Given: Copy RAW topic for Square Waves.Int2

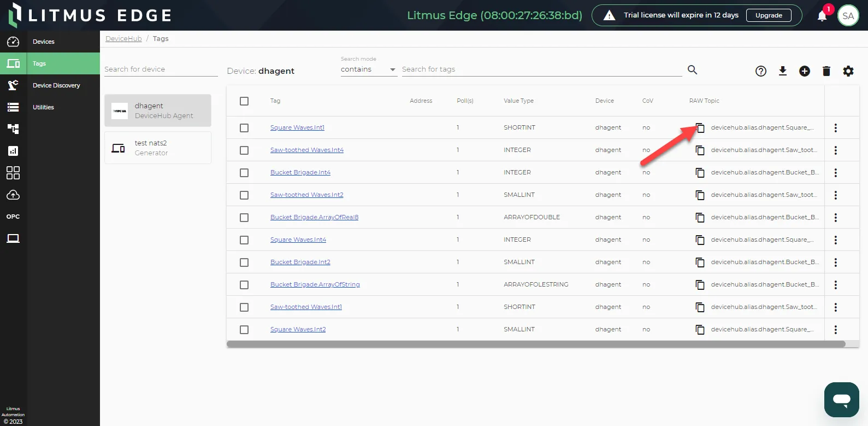Looking at the screenshot, I should pyautogui.click(x=700, y=330).
